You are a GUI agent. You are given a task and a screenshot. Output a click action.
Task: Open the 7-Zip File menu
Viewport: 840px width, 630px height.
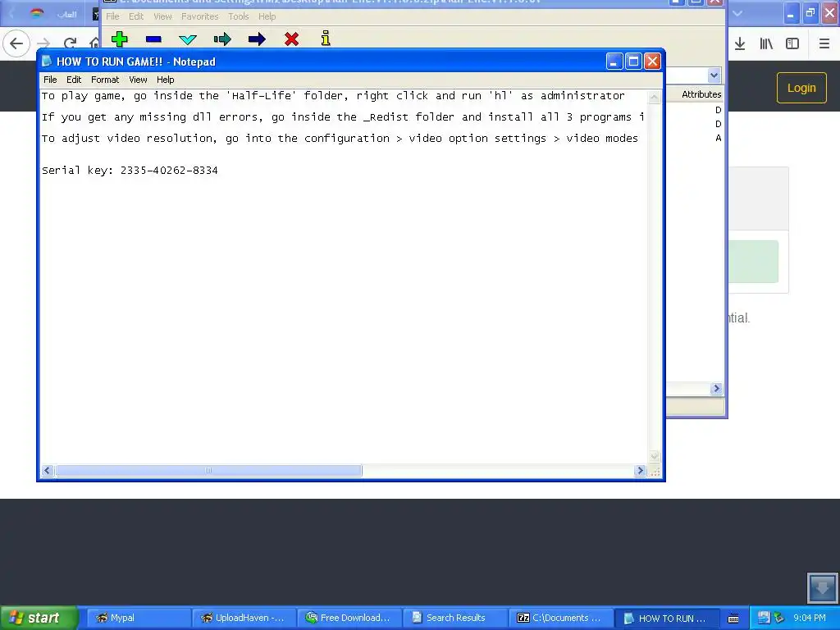pyautogui.click(x=112, y=16)
